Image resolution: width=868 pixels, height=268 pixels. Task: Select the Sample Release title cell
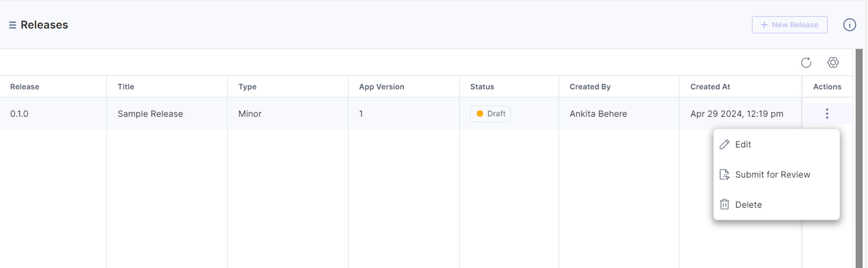[x=150, y=114]
